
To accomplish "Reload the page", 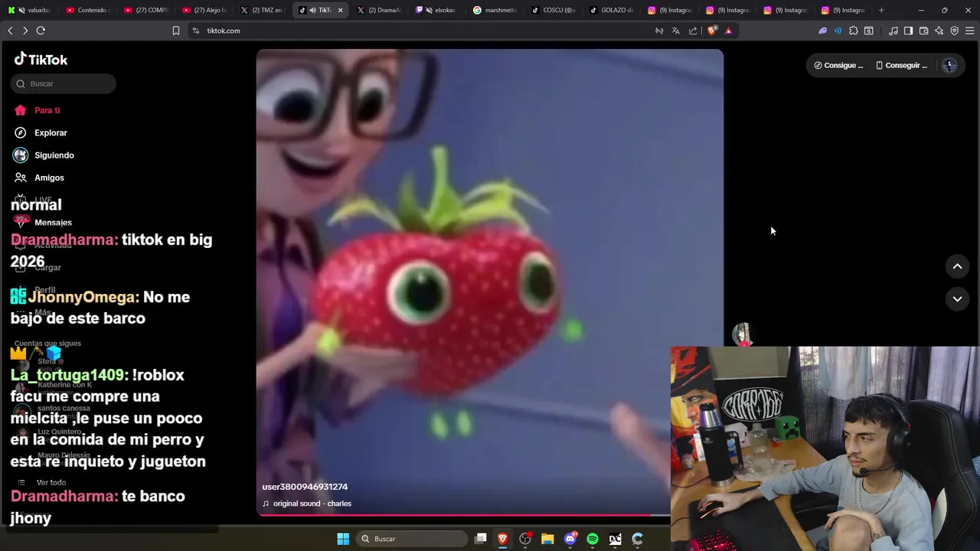I will coord(41,31).
